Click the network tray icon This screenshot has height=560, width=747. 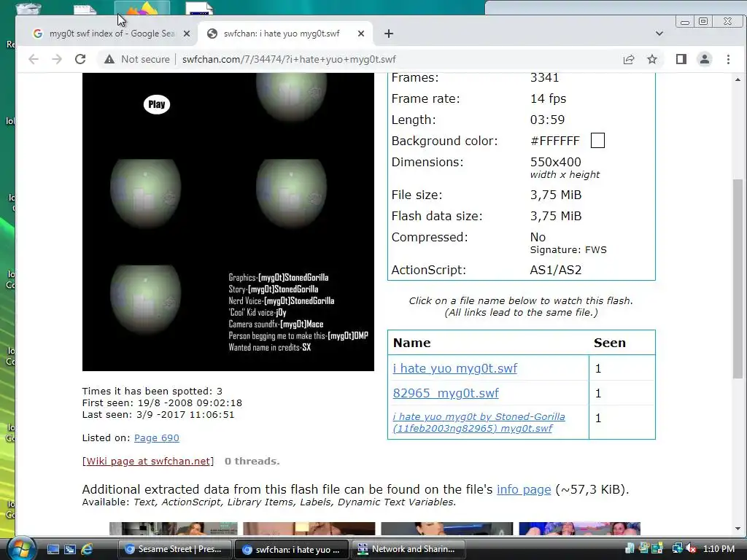[x=677, y=549]
